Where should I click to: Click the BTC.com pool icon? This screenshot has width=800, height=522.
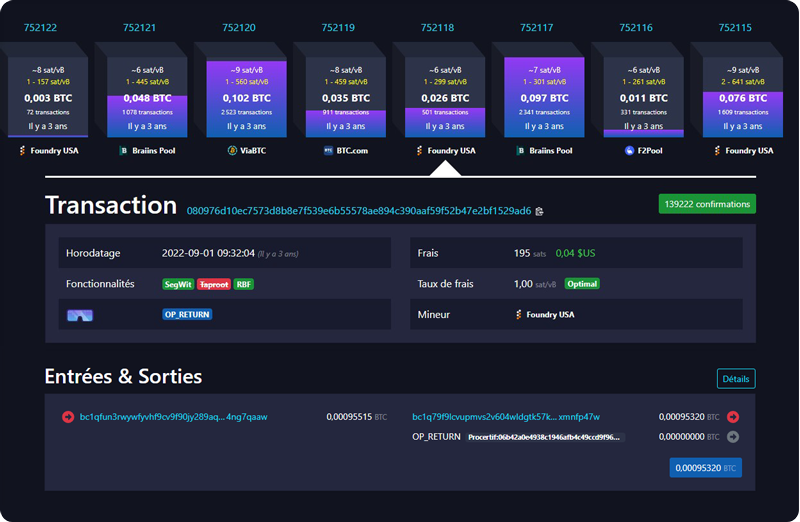pyautogui.click(x=327, y=151)
